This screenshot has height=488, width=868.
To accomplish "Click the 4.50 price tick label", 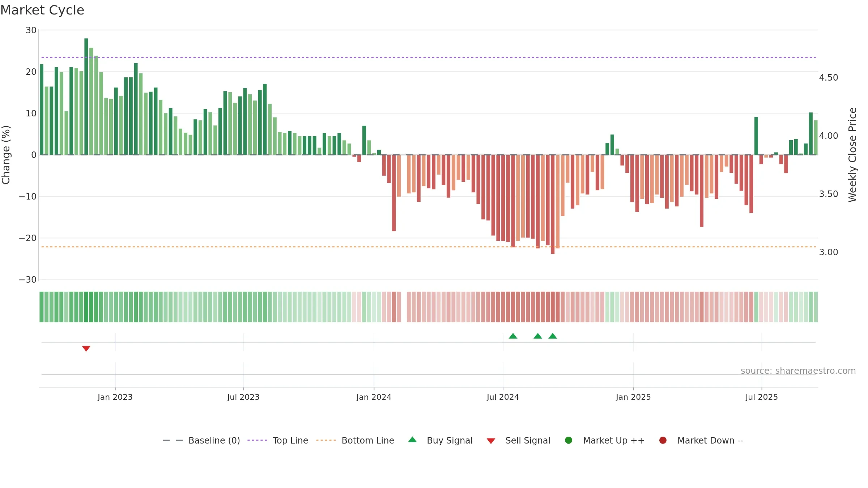I will pyautogui.click(x=829, y=77).
